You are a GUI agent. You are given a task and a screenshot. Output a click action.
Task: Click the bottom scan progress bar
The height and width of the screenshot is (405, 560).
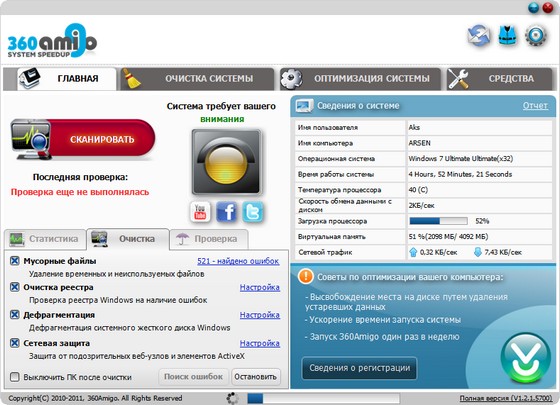point(323,398)
